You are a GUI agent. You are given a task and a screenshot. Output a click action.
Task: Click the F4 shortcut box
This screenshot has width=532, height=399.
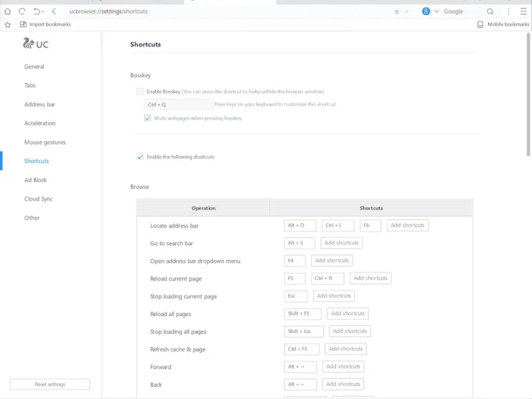(x=295, y=261)
